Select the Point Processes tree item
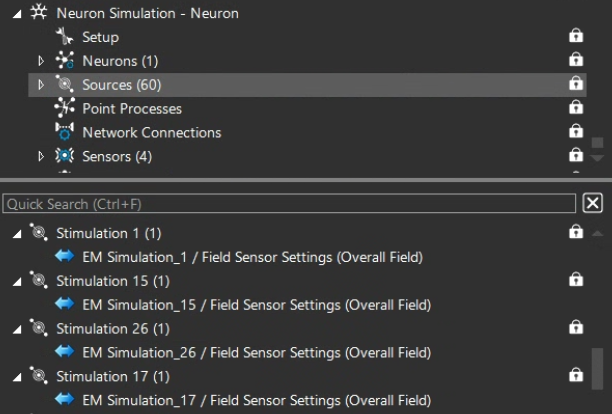This screenshot has height=414, width=612. pyautogui.click(x=132, y=108)
